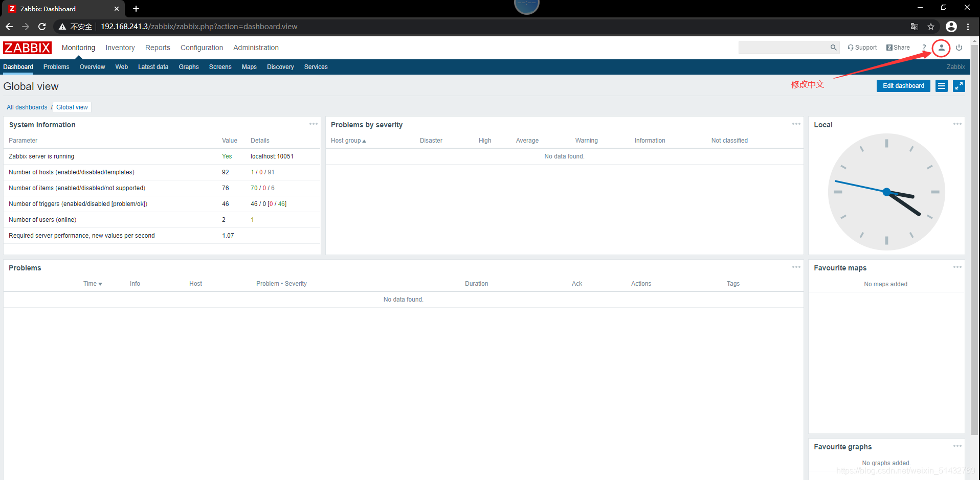This screenshot has width=980, height=480.
Task: Open the user profile icon
Action: click(x=941, y=48)
